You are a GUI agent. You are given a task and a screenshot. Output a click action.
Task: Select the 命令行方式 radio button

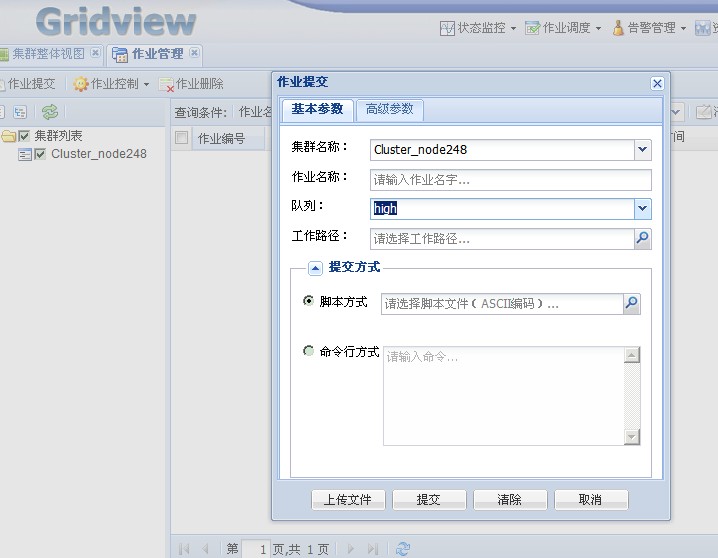(309, 351)
